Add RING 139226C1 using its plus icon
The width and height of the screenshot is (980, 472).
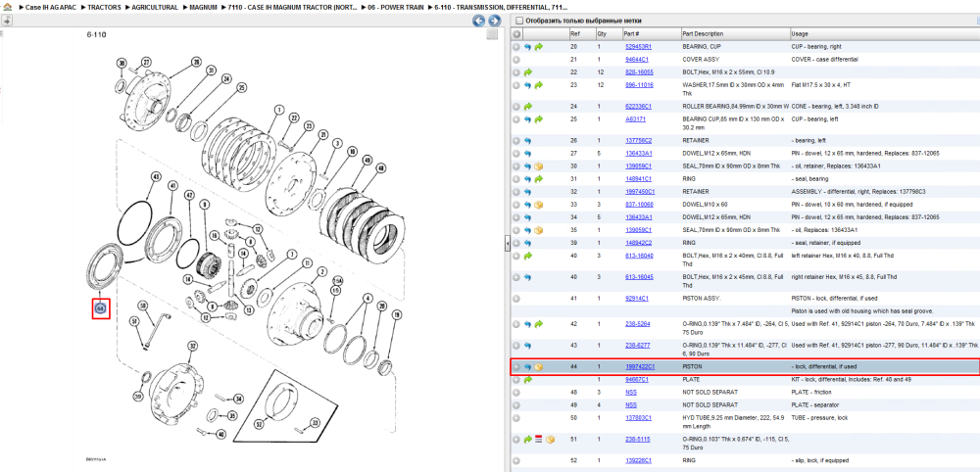[x=516, y=461]
